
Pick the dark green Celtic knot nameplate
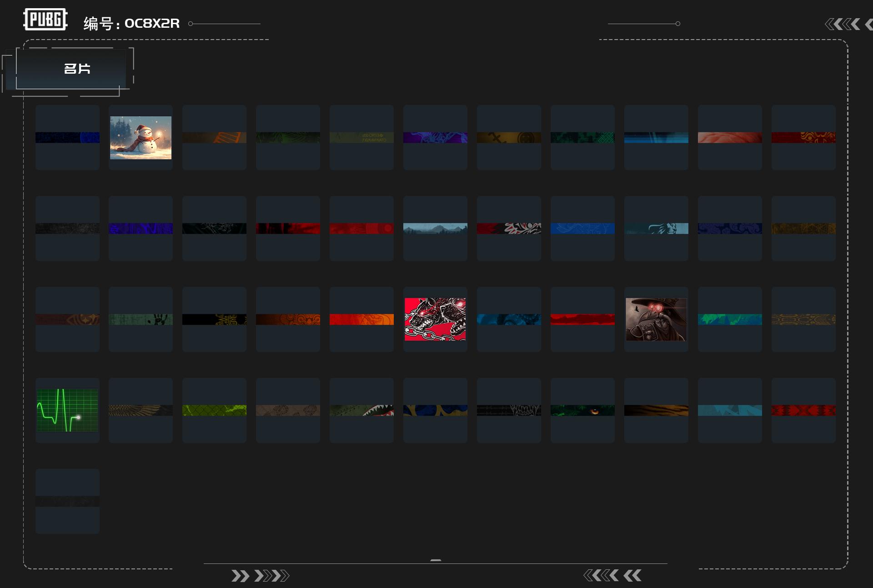tap(582, 137)
